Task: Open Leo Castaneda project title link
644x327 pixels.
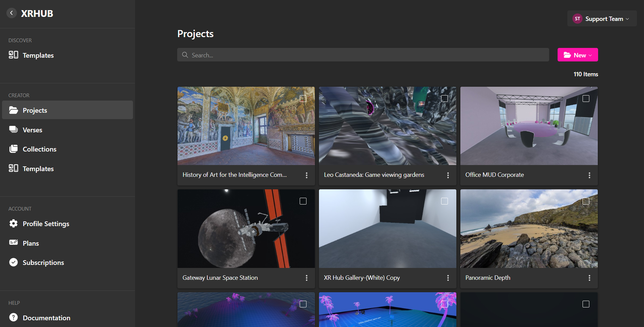Action: coord(374,175)
